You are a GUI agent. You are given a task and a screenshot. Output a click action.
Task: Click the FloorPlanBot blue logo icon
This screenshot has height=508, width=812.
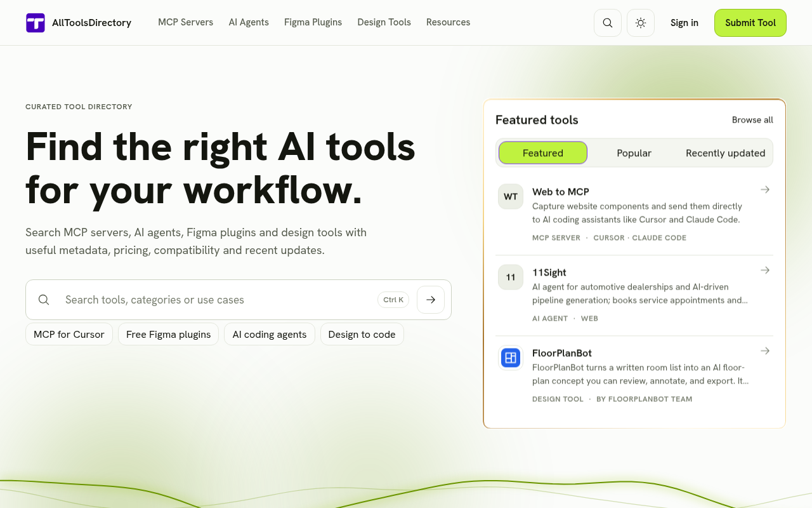click(511, 358)
